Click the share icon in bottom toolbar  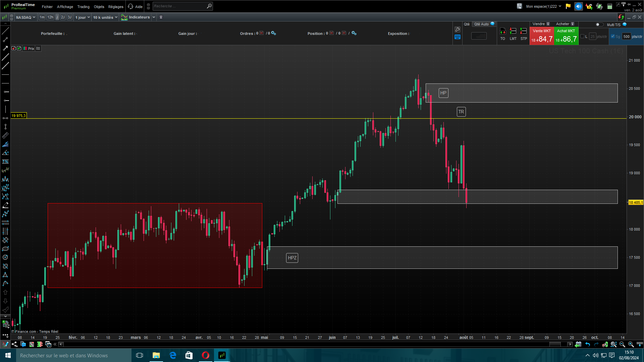point(14,344)
